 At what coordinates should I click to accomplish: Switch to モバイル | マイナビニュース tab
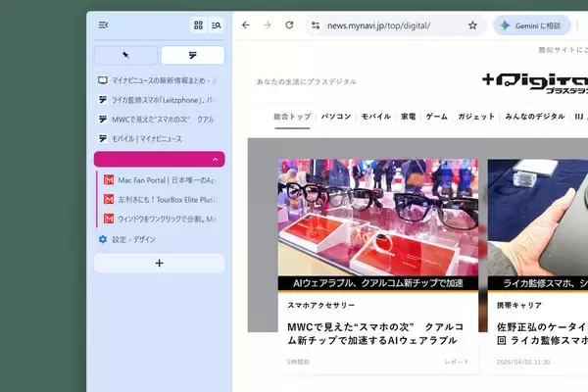[159, 139]
